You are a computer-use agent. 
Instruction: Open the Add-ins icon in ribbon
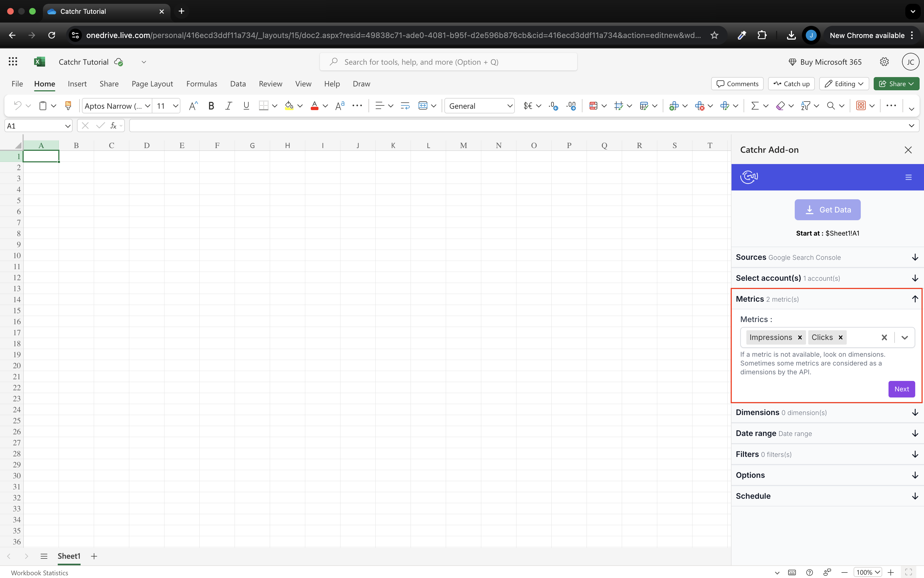[861, 106]
